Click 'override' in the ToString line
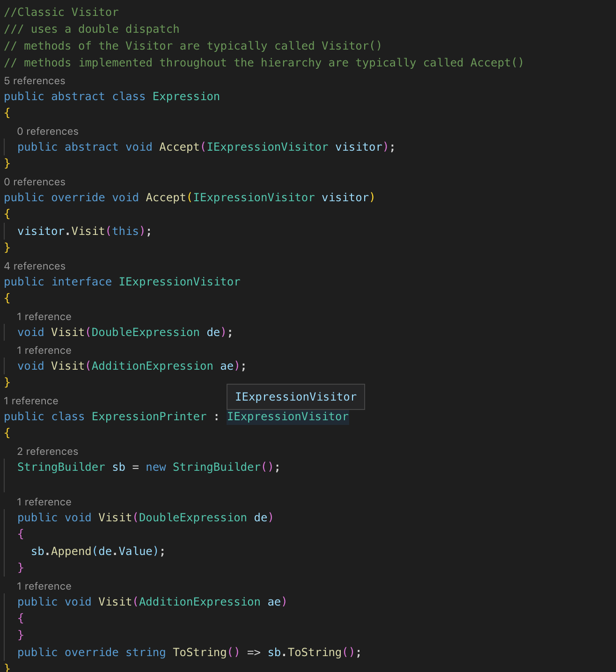Screen dimensions: 616x672 click(92, 652)
